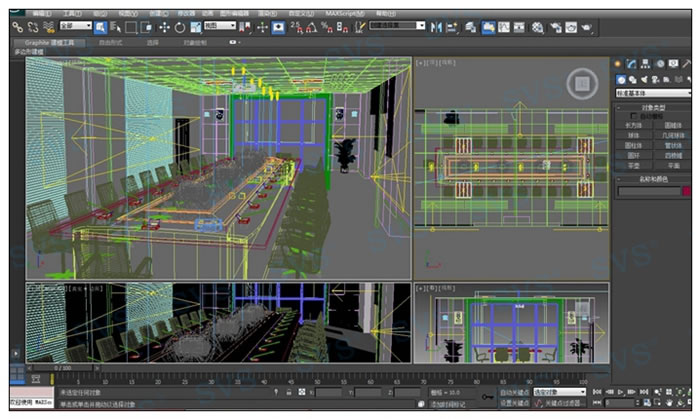
Task: Click the object color swatch
Action: (686, 191)
